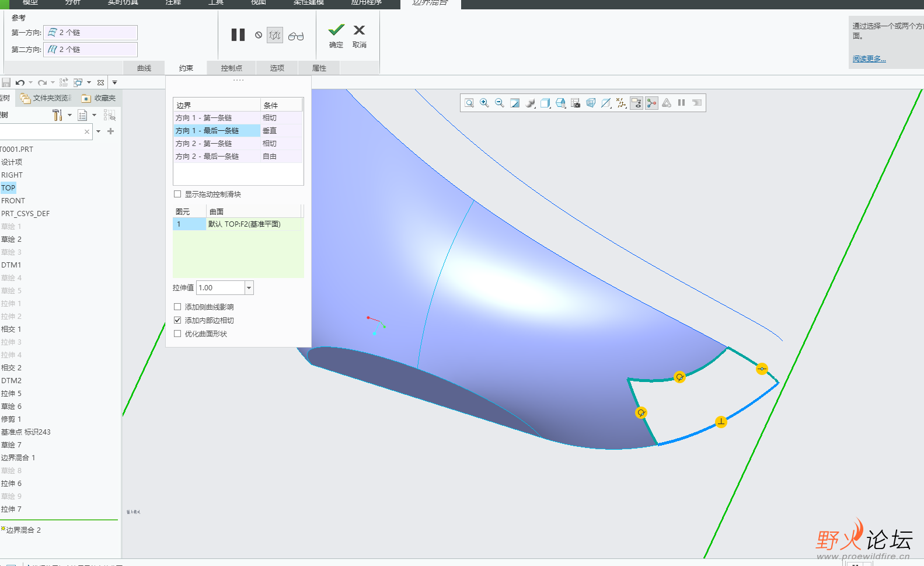This screenshot has width=924, height=566.
Task: Enable the 添加侧曲线影响 checkbox
Action: point(177,307)
